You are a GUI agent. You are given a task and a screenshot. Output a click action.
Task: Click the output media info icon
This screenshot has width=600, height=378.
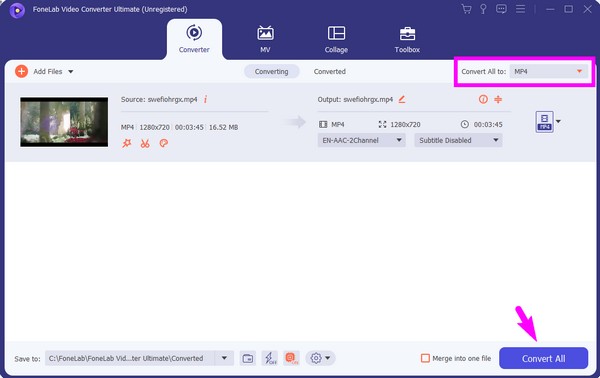[x=483, y=99]
